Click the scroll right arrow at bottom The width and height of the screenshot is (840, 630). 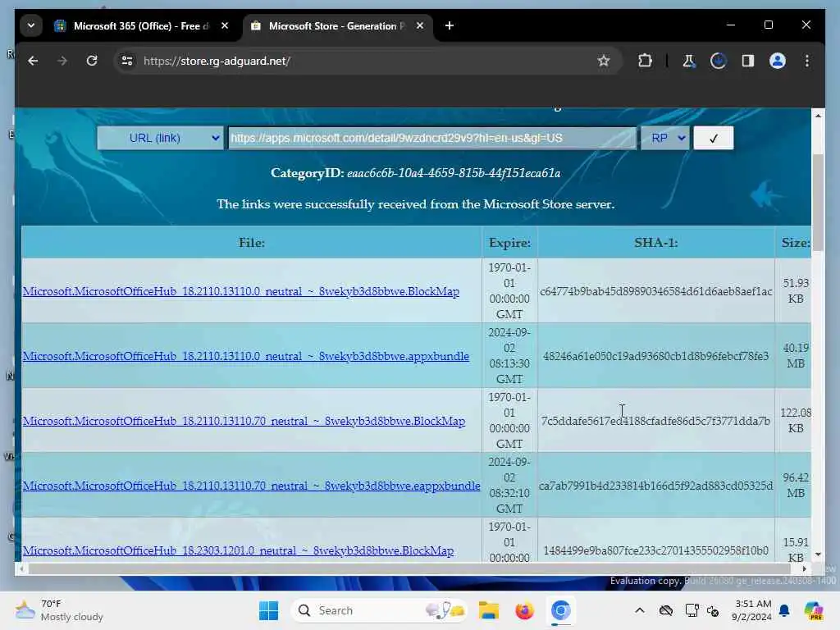(804, 569)
